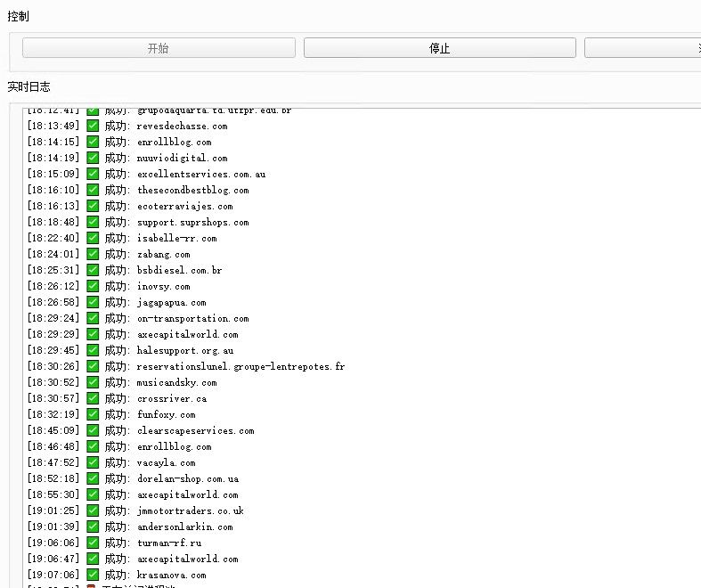Click the partially visible button right of 停止

[x=641, y=48]
